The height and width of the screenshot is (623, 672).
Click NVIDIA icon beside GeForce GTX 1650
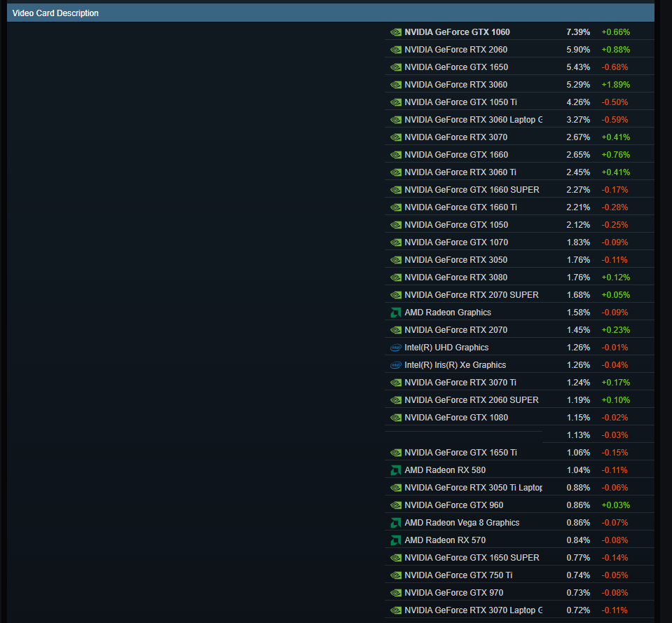tap(396, 67)
